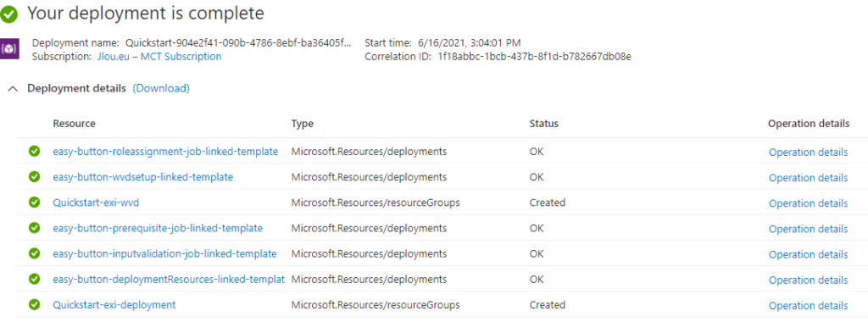
Task: Open easy-button-roleassignment-job-linked-template resource
Action: [x=165, y=152]
